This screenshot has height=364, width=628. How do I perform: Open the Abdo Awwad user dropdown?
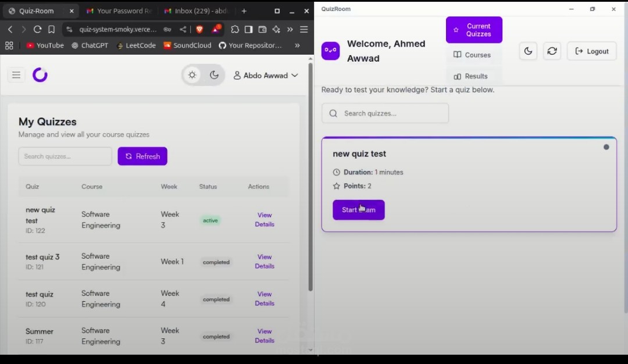tap(266, 75)
